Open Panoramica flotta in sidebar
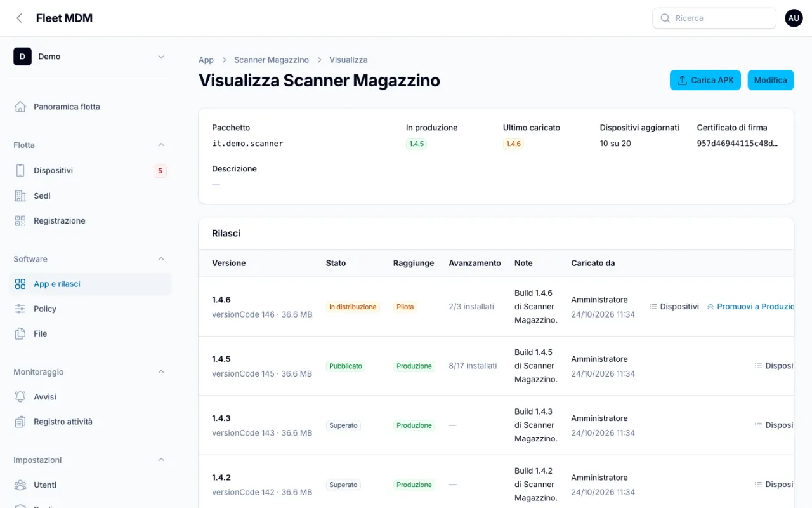 pyautogui.click(x=90, y=107)
